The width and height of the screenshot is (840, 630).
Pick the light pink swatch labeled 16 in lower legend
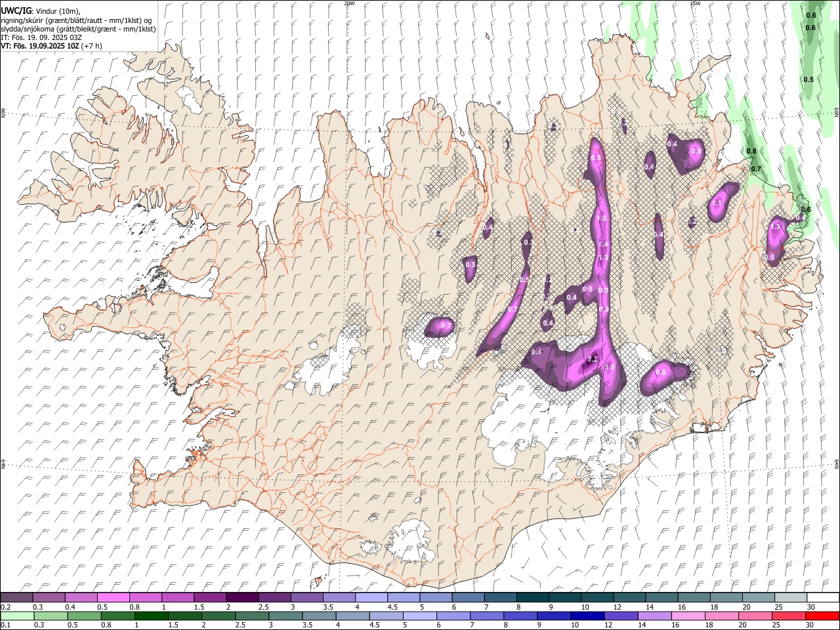(x=687, y=616)
